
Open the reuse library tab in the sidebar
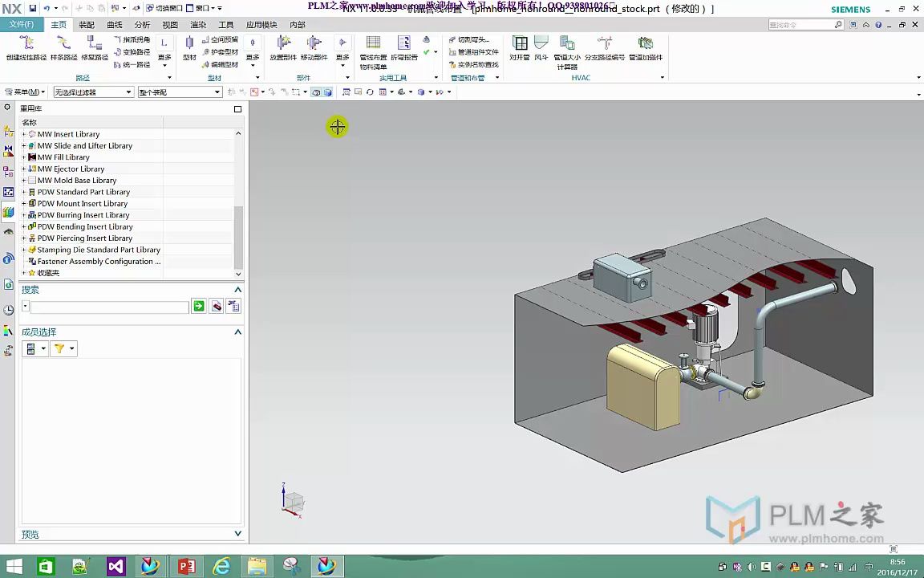coord(8,212)
